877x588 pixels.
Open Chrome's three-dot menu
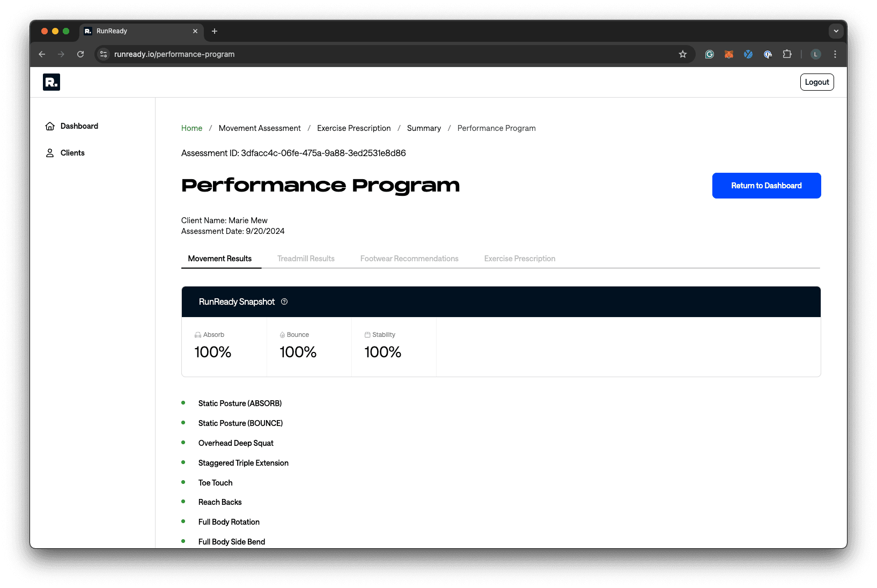tap(835, 54)
